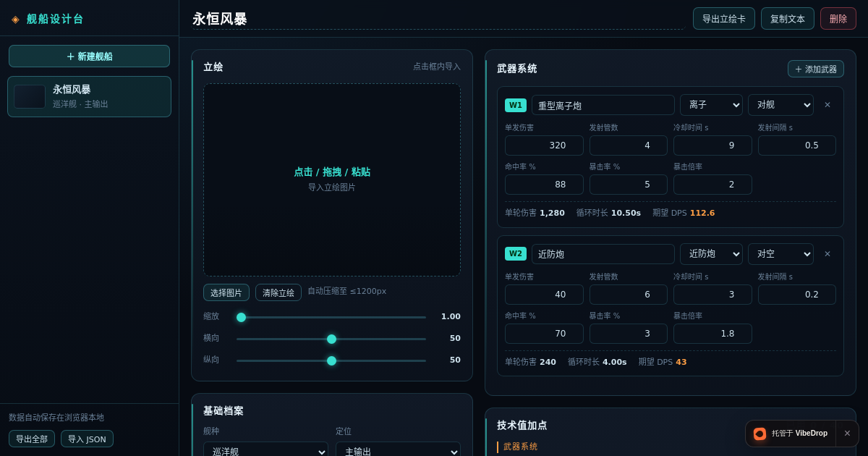The height and width of the screenshot is (456, 868).
Task: Click W1 暴击倍率 field showing 2
Action: pyautogui.click(x=712, y=185)
